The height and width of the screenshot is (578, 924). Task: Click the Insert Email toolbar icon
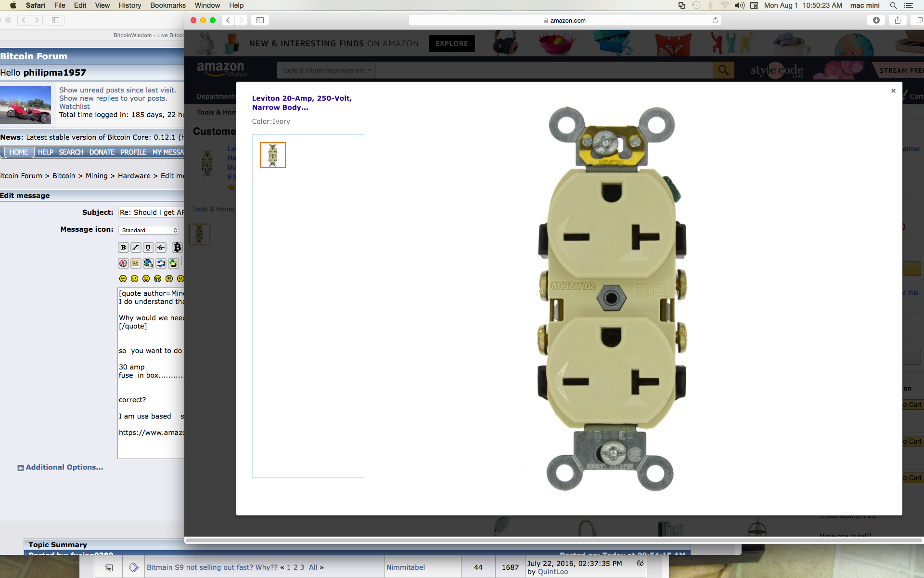(161, 263)
